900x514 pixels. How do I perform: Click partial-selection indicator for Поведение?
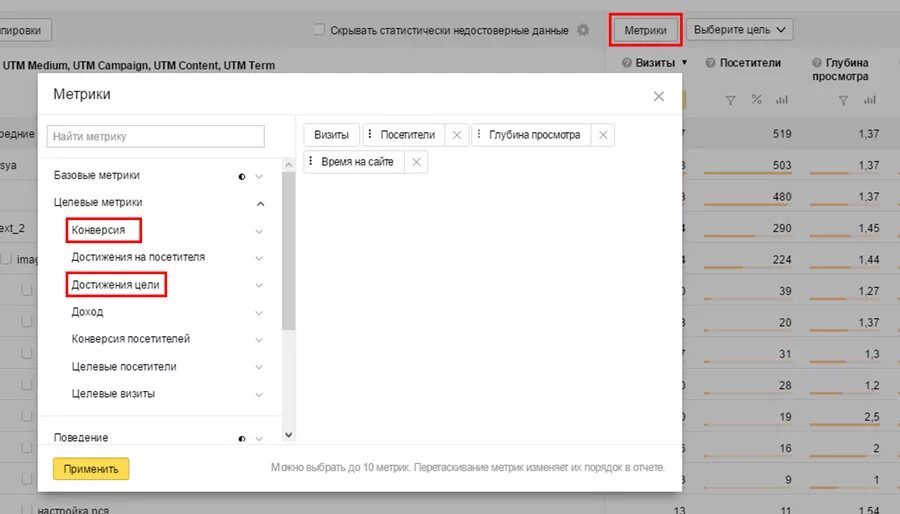click(242, 439)
